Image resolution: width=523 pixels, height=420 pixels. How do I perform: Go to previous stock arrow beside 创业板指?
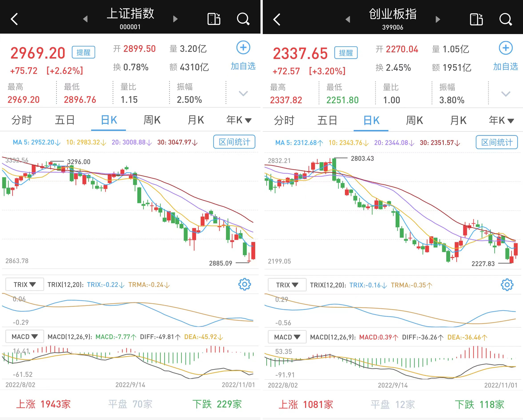tap(348, 19)
